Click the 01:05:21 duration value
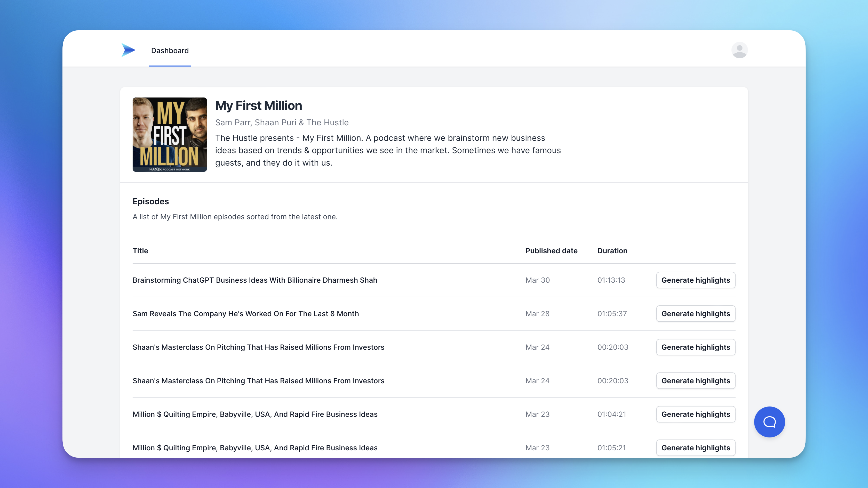Screen dimensions: 868x488 click(x=612, y=448)
